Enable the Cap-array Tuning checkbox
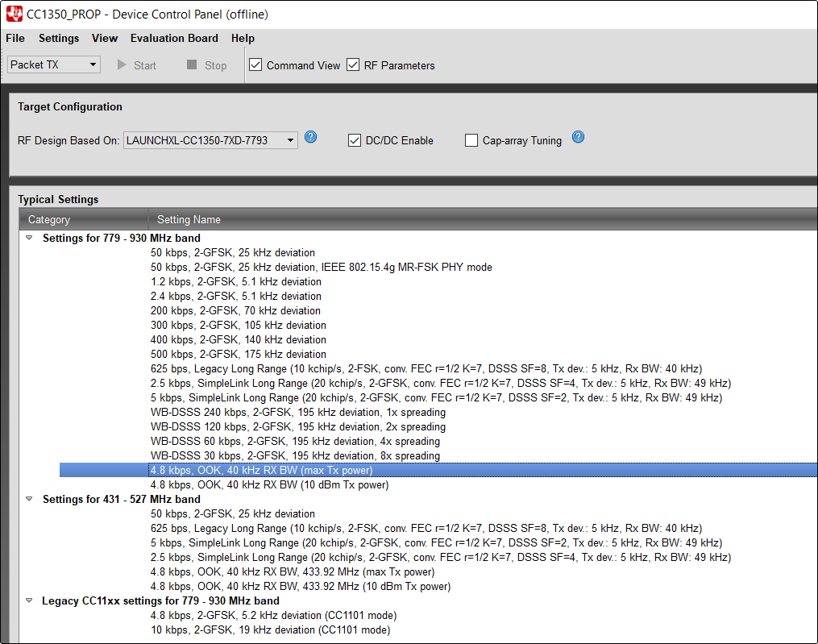The image size is (818, 644). (471, 140)
